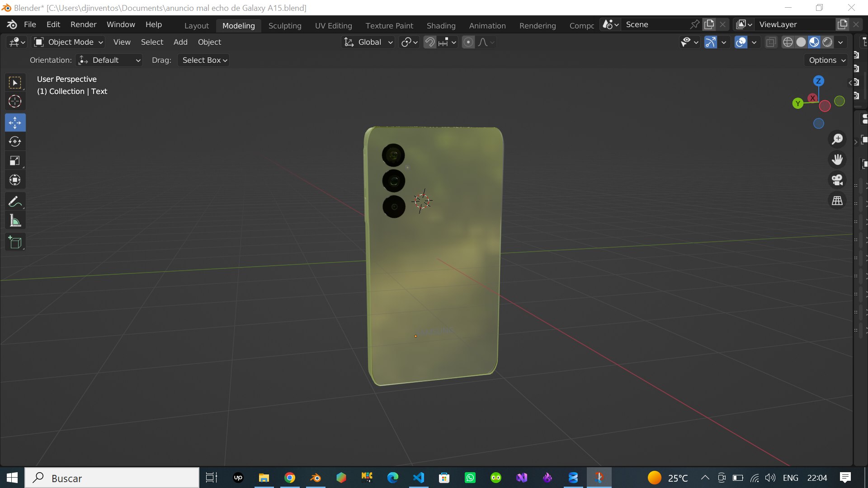Open the Object Mode dropdown
The width and height of the screenshot is (868, 488).
(69, 42)
